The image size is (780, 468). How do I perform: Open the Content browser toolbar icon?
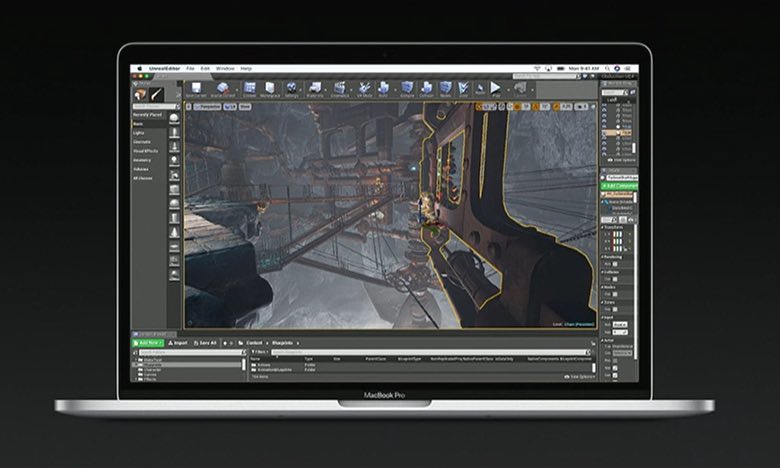[250, 89]
